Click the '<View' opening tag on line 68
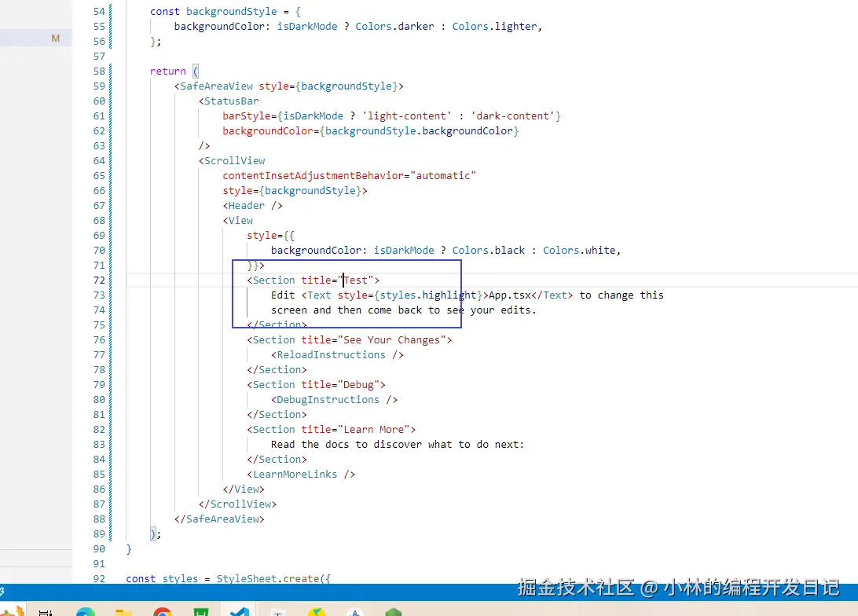The image size is (858, 616). [x=238, y=221]
